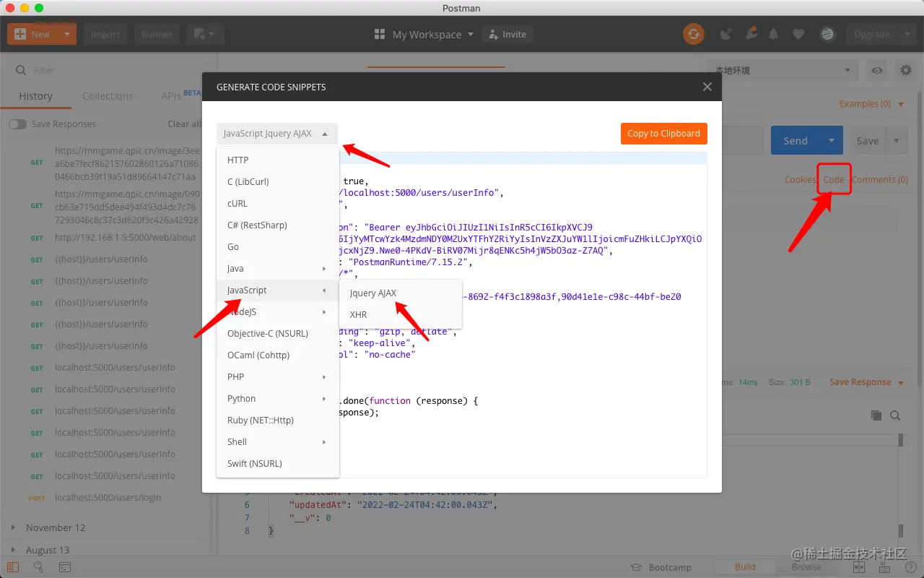This screenshot has height=578, width=924.
Task: Toggle the sidebar from the status bar icon
Action: (x=12, y=567)
